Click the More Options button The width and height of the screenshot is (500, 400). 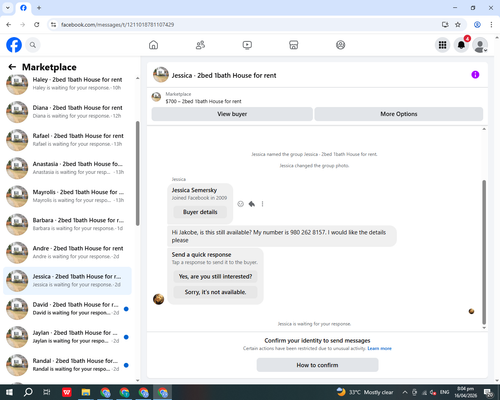coord(399,114)
